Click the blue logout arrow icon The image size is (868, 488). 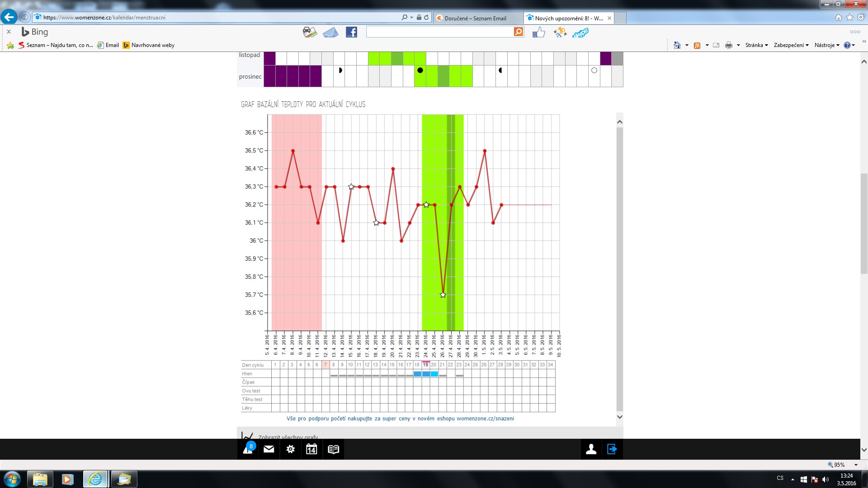pyautogui.click(x=612, y=449)
